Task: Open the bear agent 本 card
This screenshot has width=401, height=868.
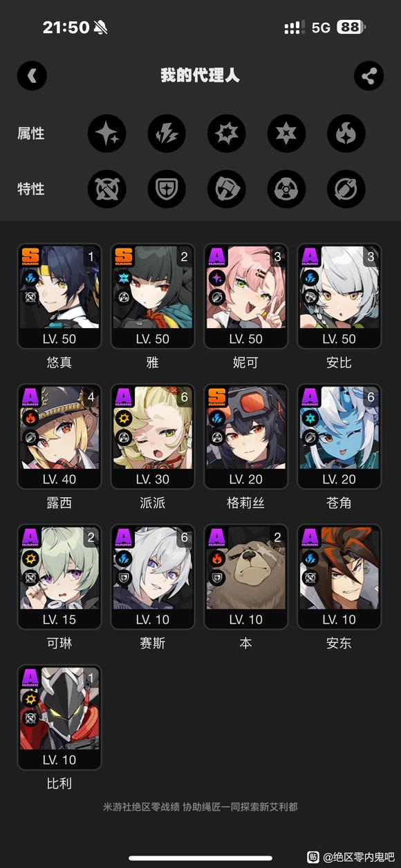Action: (246, 577)
